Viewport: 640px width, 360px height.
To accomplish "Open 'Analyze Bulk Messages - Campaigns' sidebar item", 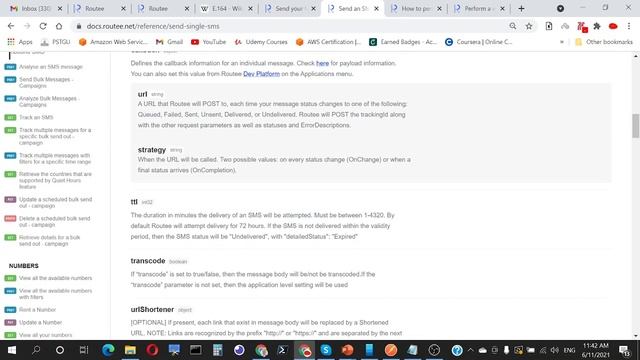I will pos(48,102).
